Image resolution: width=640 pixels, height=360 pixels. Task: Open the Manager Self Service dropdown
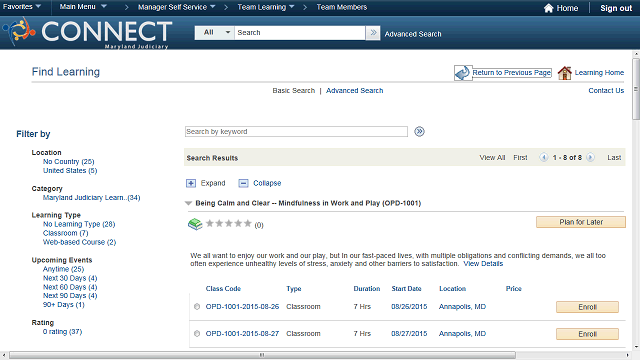click(x=176, y=7)
